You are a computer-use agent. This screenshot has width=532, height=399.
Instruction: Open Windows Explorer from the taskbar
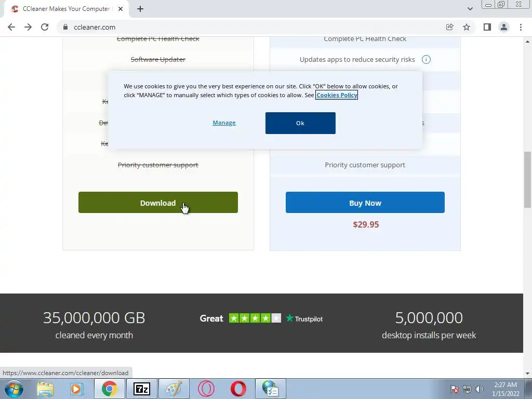[x=45, y=389]
